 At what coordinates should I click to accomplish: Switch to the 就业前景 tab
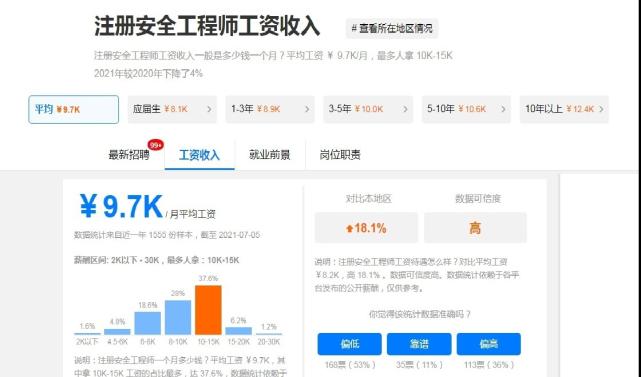point(270,155)
